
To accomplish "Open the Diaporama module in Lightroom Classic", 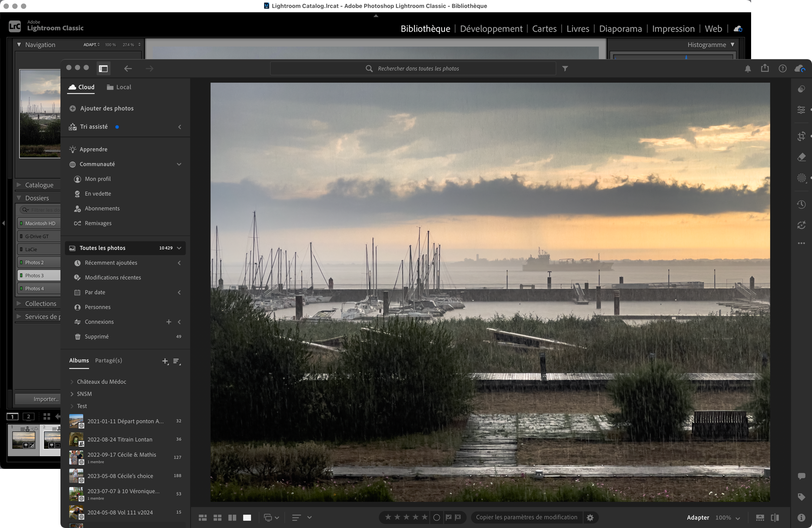I will 621,29.
